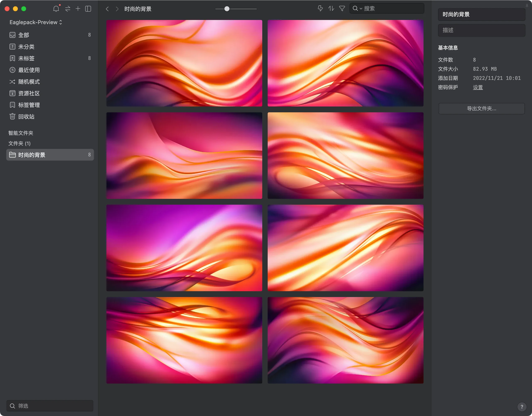Open the Eaglepack-Preview library switcher
Screen dimensions: 532x416
[x=36, y=22]
